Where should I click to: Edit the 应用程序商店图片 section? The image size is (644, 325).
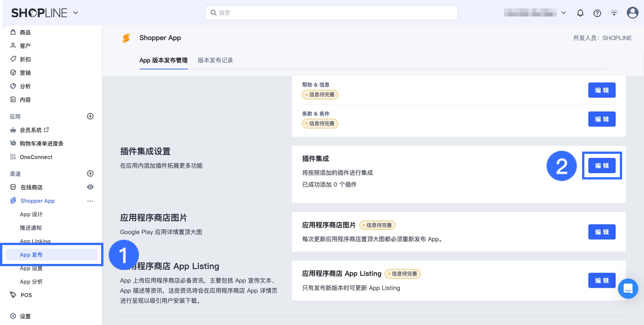pyautogui.click(x=602, y=232)
